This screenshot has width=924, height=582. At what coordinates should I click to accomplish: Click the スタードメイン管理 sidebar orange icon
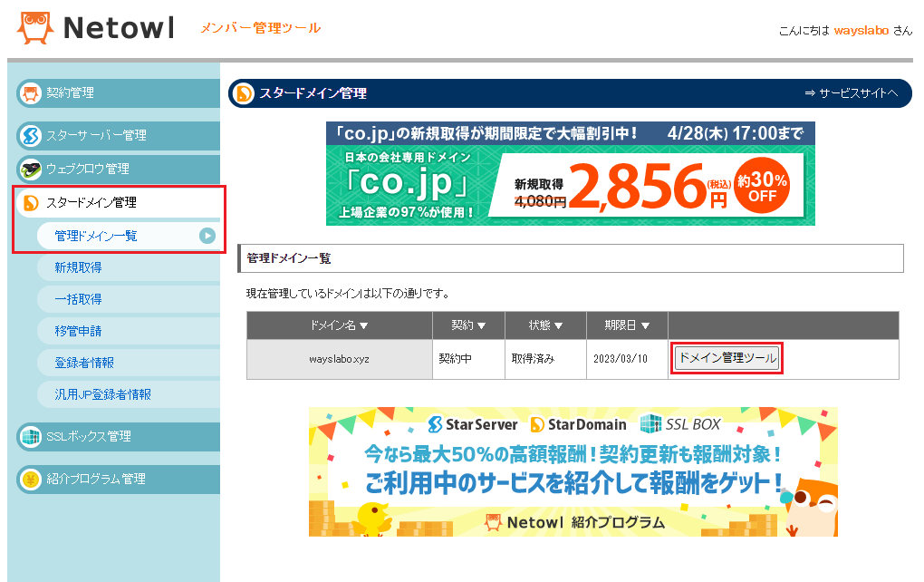click(31, 203)
